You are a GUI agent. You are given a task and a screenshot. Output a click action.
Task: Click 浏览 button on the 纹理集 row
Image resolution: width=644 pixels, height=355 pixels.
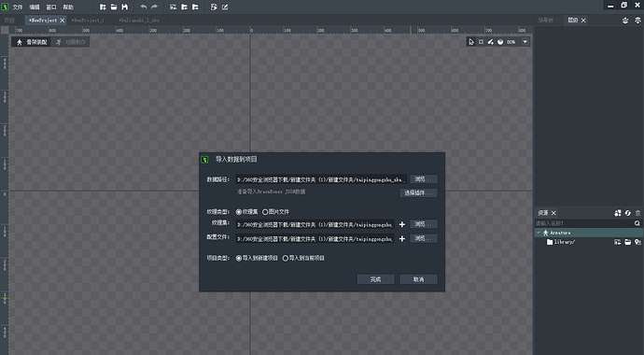coord(424,224)
